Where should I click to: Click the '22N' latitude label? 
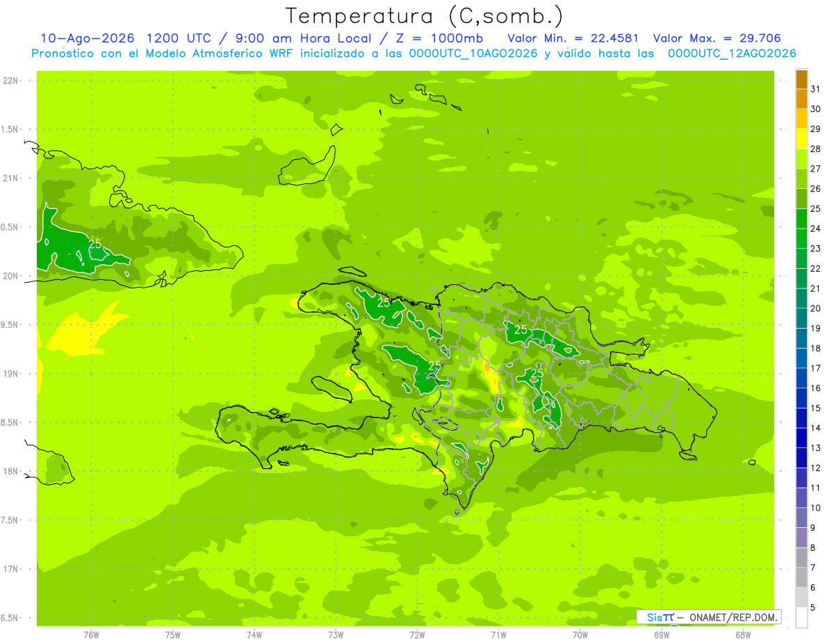pyautogui.click(x=11, y=81)
